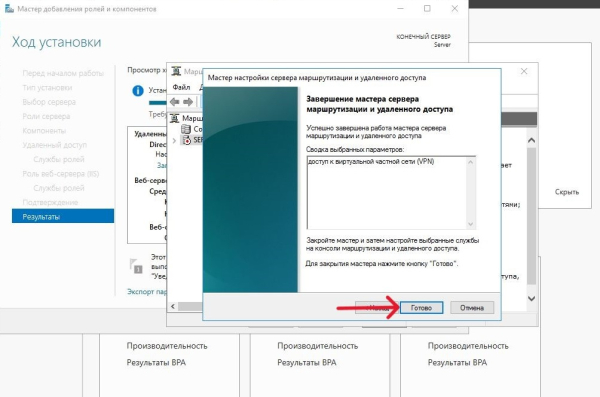This screenshot has width=600, height=397.
Task: Click the Перед началом работы step
Action: pyautogui.click(x=63, y=73)
